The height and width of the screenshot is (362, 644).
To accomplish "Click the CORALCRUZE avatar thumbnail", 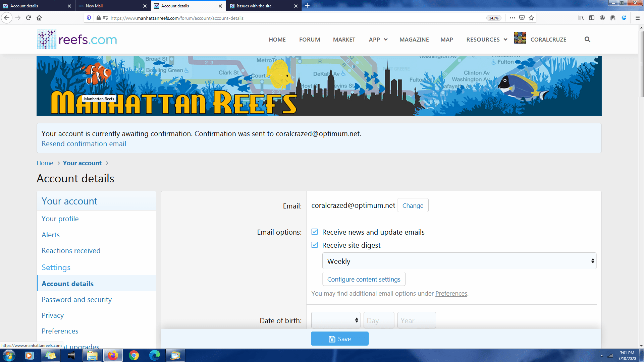I will [x=520, y=38].
